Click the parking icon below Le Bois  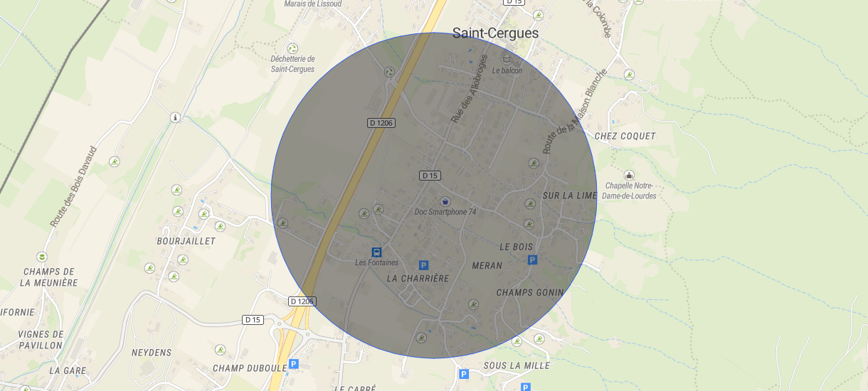pyautogui.click(x=531, y=260)
